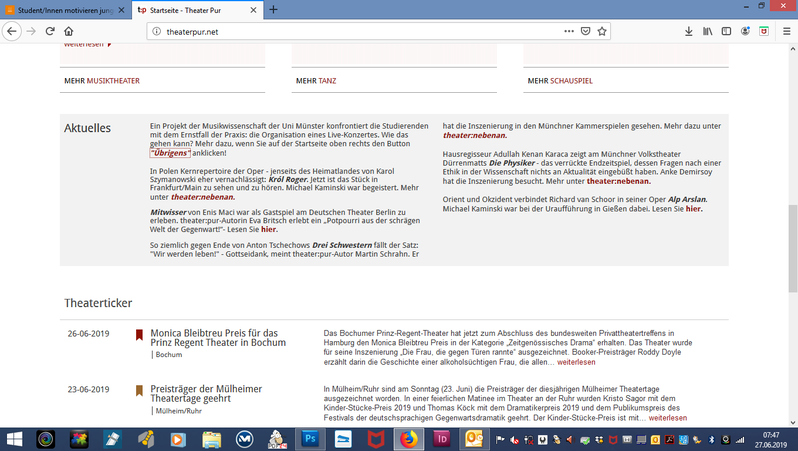Image resolution: width=798 pixels, height=451 pixels.
Task: Open InDesign from the taskbar
Action: pos(441,439)
